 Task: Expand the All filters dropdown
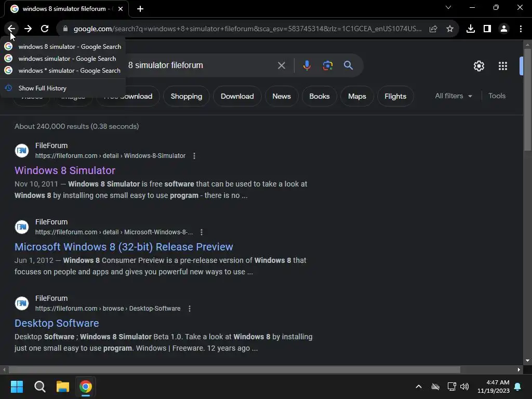[x=454, y=96]
